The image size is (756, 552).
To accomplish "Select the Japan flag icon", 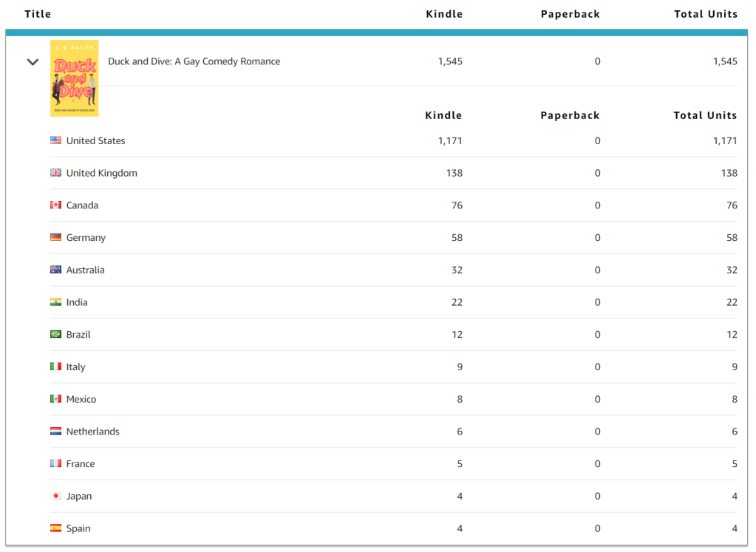I will pos(56,496).
